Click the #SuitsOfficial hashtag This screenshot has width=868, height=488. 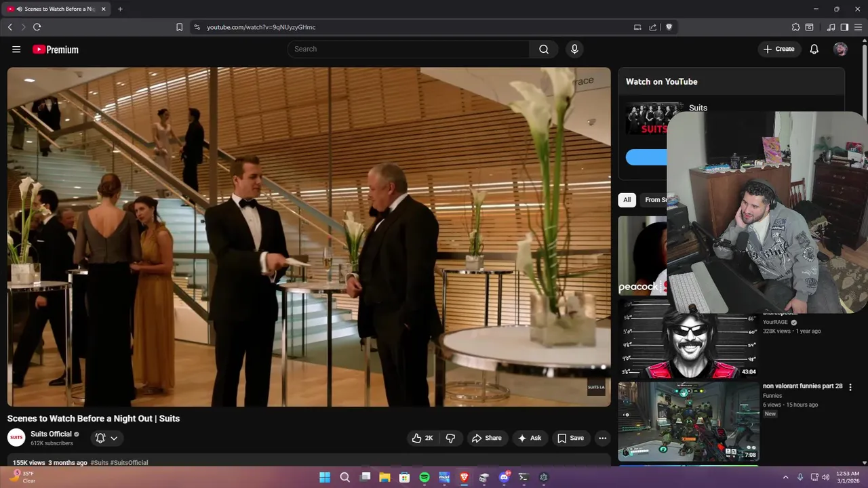pyautogui.click(x=130, y=462)
